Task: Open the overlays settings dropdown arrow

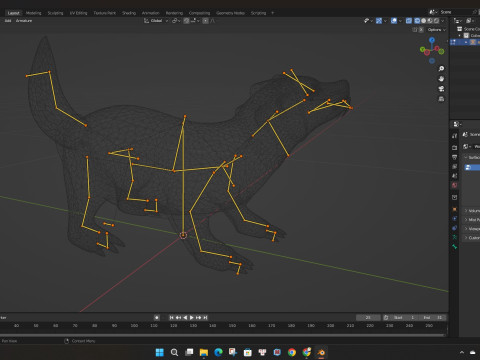Action: tap(400, 21)
